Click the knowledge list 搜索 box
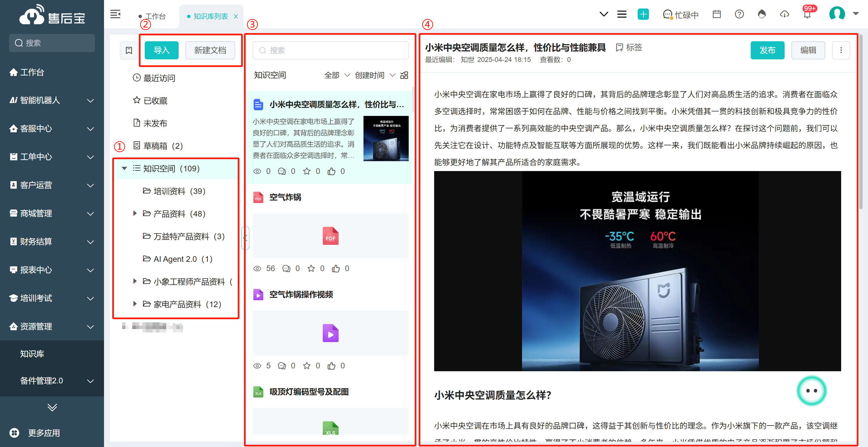868x447 pixels. [331, 50]
